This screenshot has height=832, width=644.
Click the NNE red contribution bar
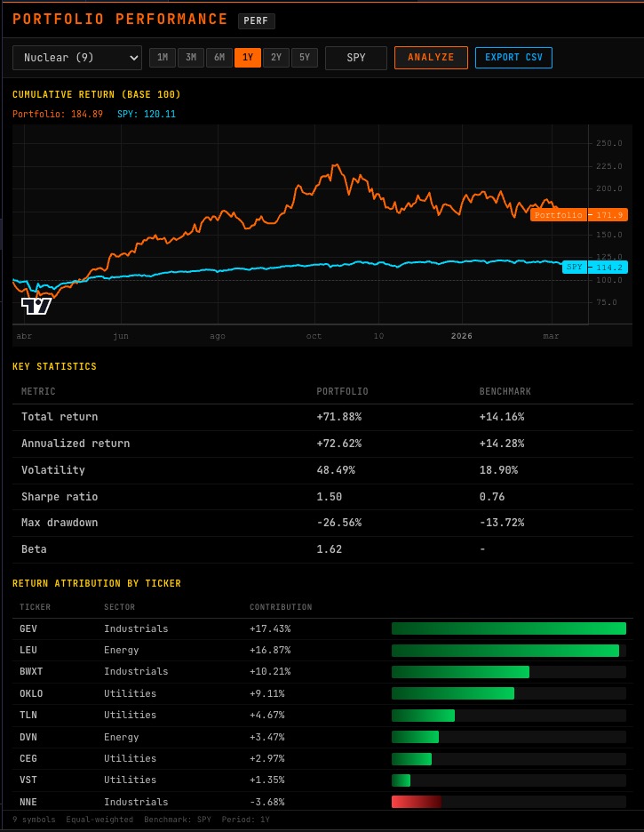click(417, 802)
